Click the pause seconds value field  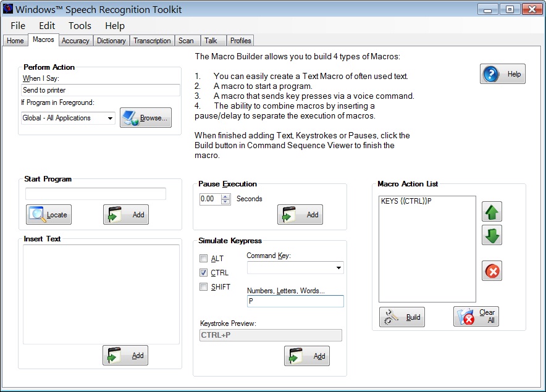211,199
